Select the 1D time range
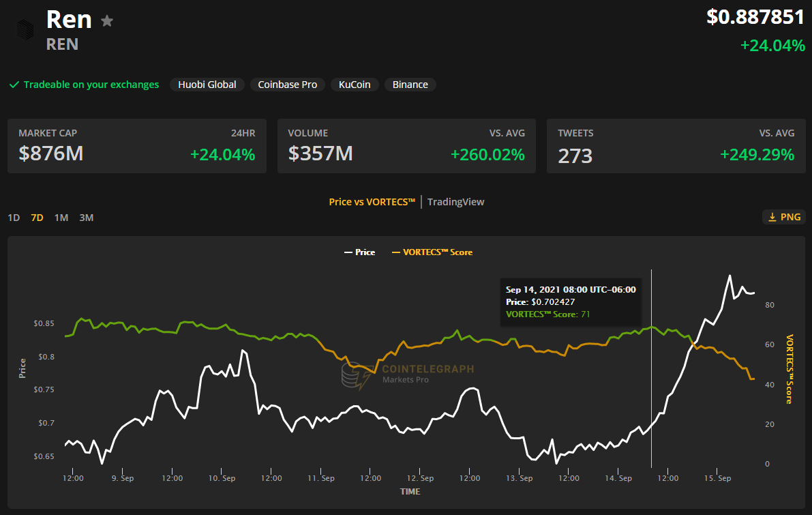Screen dimensions: 812x515 click(x=14, y=218)
